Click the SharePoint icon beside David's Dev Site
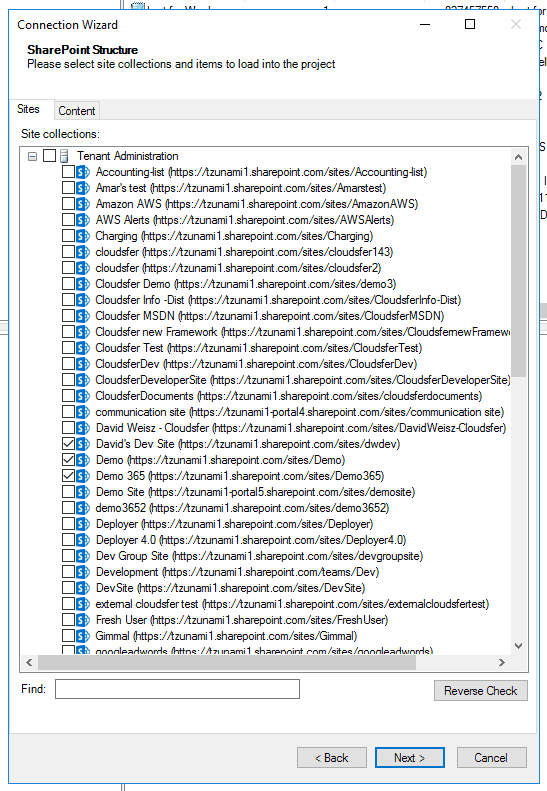547x791 pixels. (83, 444)
